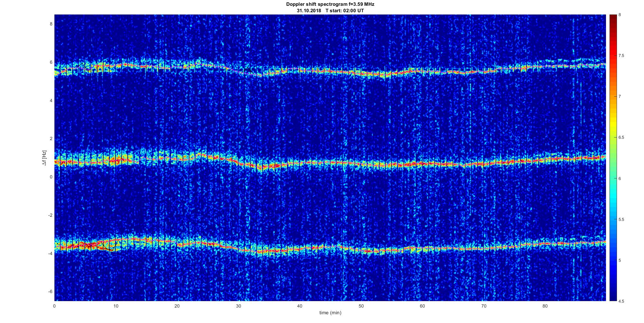Click the colorbar tick label '7.5'
The width and height of the screenshot is (644, 323).
pyautogui.click(x=621, y=56)
